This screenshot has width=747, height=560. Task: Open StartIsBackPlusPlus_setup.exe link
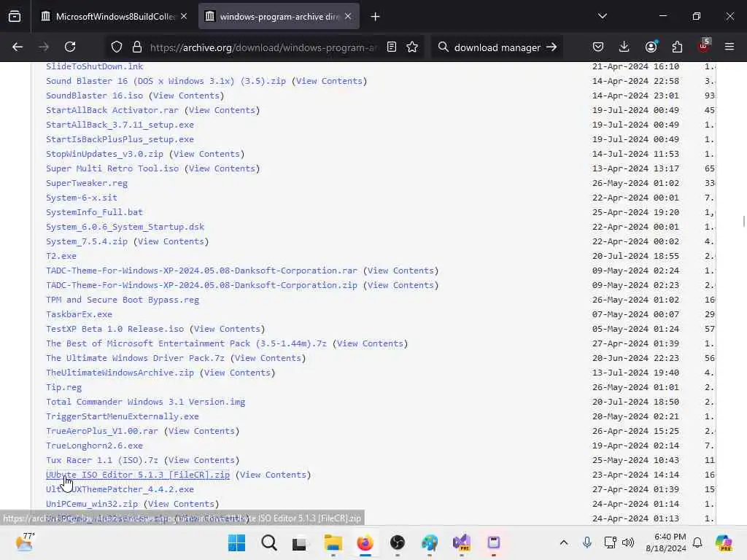tap(120, 139)
